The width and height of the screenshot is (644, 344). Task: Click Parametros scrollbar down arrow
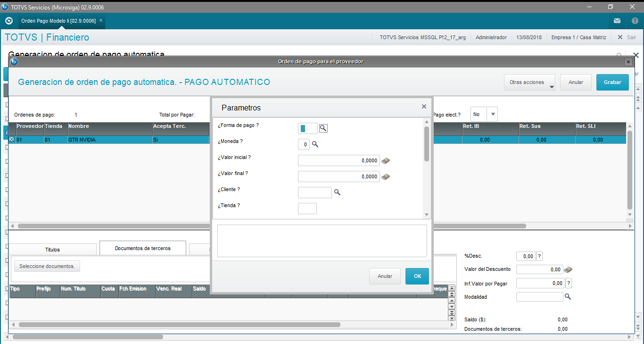427,215
